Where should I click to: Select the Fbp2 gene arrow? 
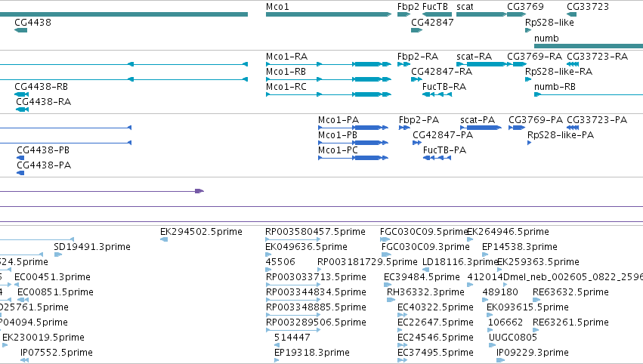coord(404,14)
